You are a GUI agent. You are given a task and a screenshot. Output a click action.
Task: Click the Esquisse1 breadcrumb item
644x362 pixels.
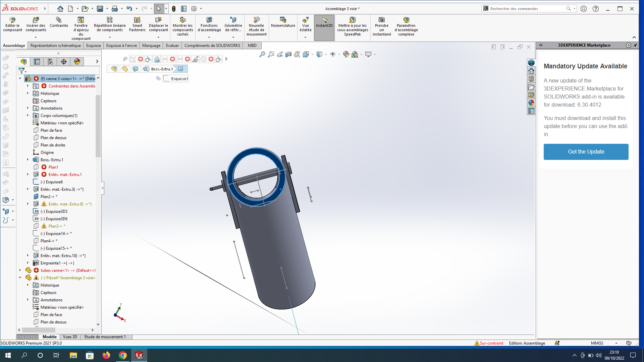[x=176, y=79]
